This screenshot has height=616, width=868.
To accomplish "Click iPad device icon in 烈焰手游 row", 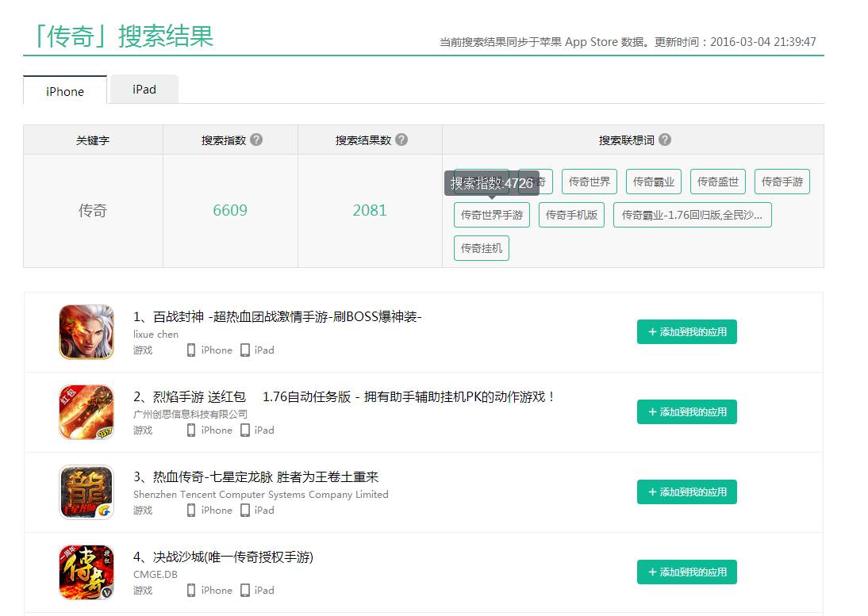I will coord(244,430).
